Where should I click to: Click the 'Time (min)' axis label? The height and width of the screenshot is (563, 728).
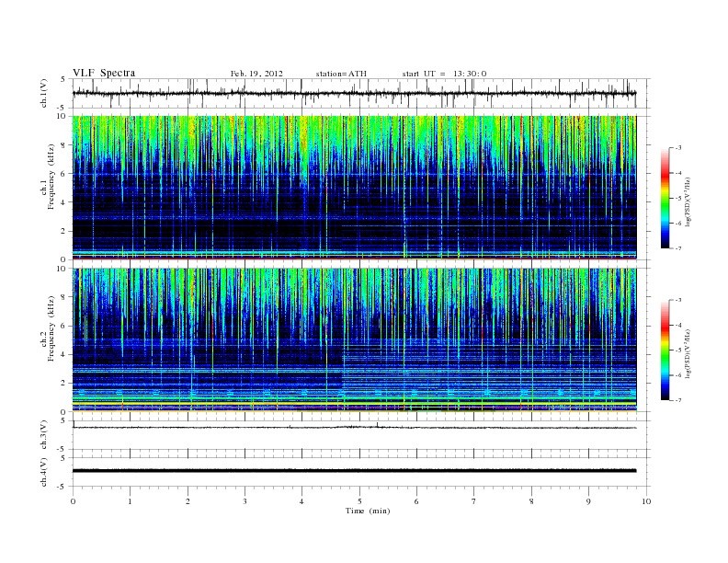tap(368, 511)
